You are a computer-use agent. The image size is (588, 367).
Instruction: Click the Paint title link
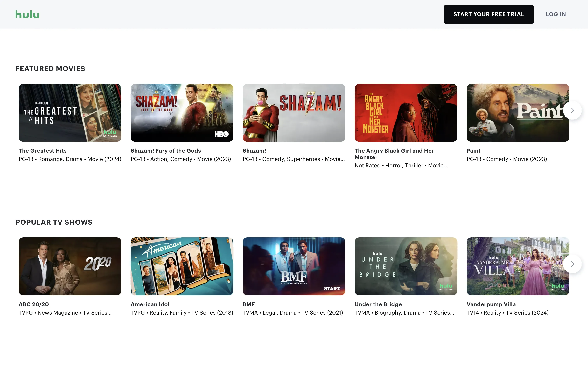click(x=473, y=151)
